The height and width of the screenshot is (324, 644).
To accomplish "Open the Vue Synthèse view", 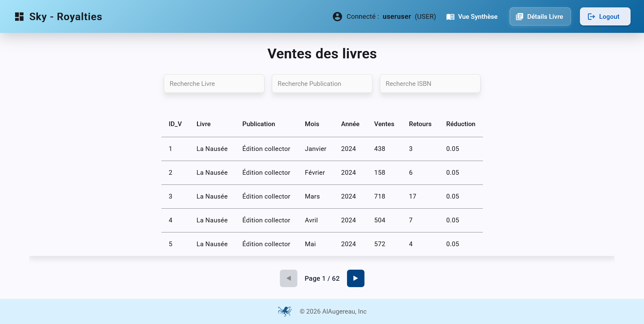I will (x=472, y=16).
